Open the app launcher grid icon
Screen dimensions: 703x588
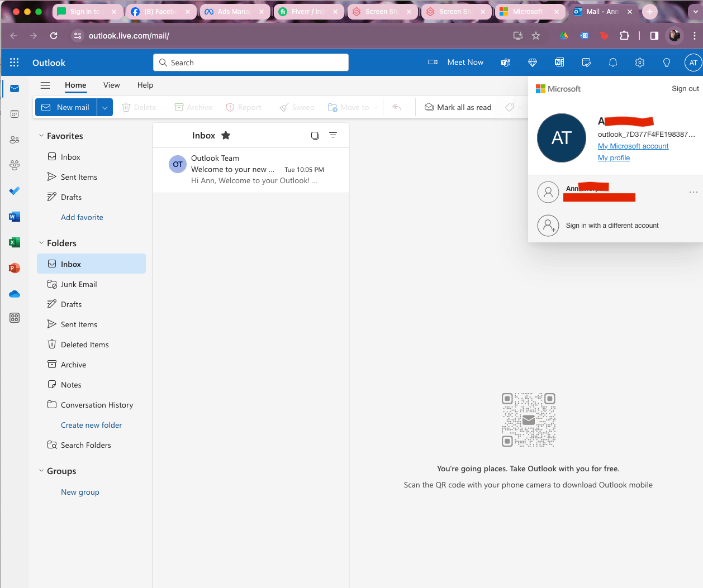tap(15, 63)
